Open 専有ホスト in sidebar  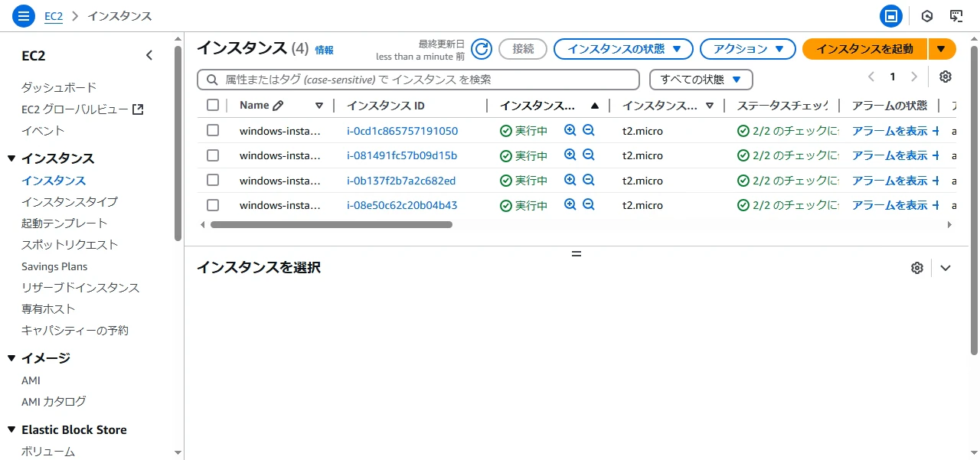pos(48,309)
